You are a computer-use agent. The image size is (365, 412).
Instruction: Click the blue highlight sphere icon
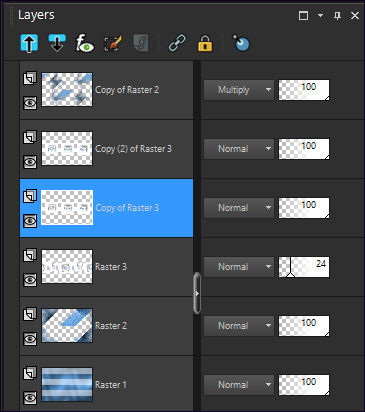coord(241,43)
